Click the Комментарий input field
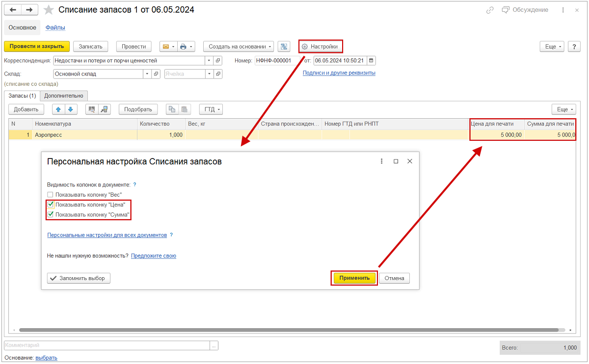This screenshot has width=589, height=364. [107, 346]
